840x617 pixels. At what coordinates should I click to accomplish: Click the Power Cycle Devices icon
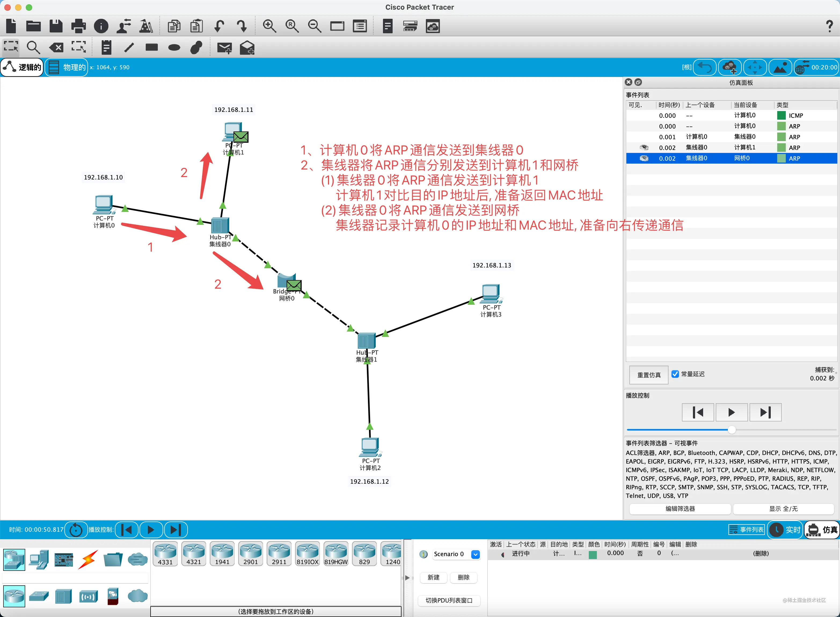(76, 530)
